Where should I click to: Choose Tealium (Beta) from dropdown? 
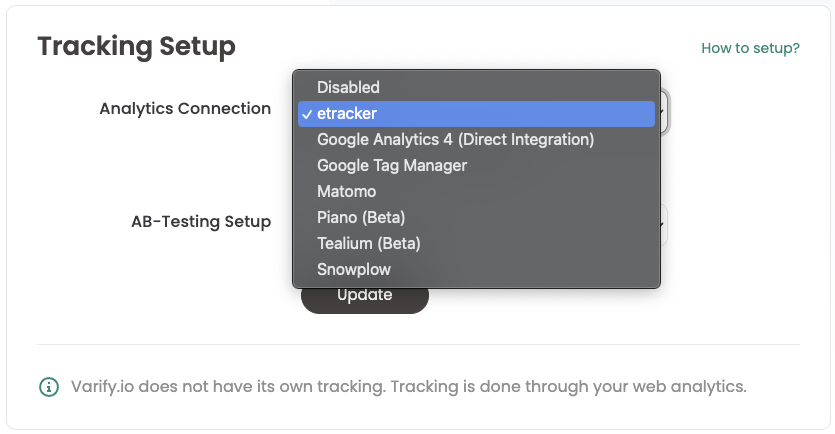[476, 243]
